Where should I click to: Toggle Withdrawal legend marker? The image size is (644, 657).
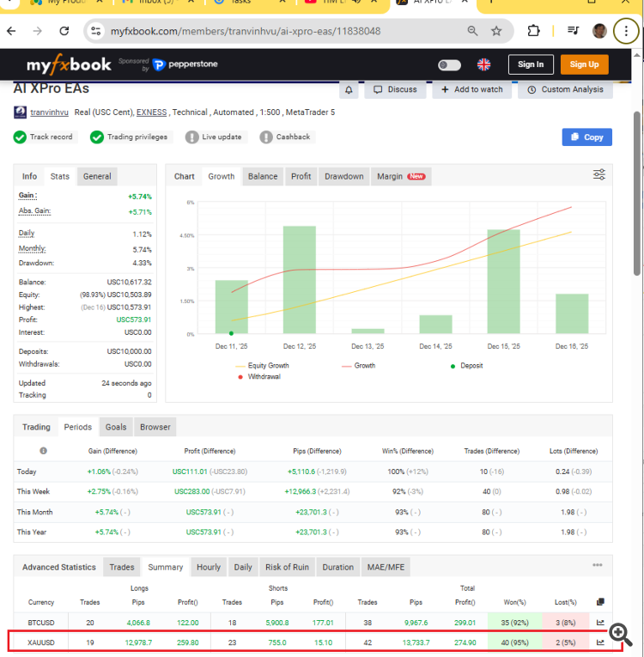259,377
